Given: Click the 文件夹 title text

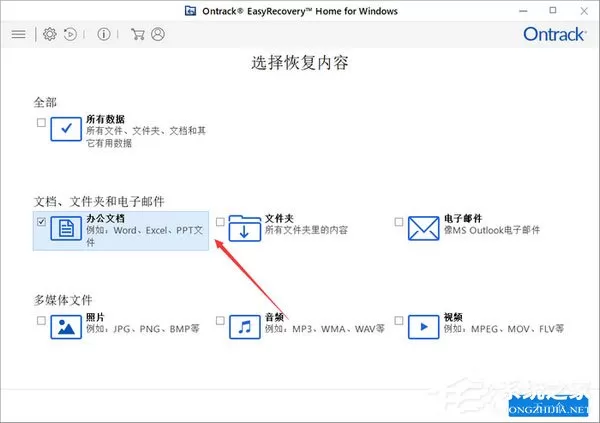Looking at the screenshot, I should tap(279, 218).
